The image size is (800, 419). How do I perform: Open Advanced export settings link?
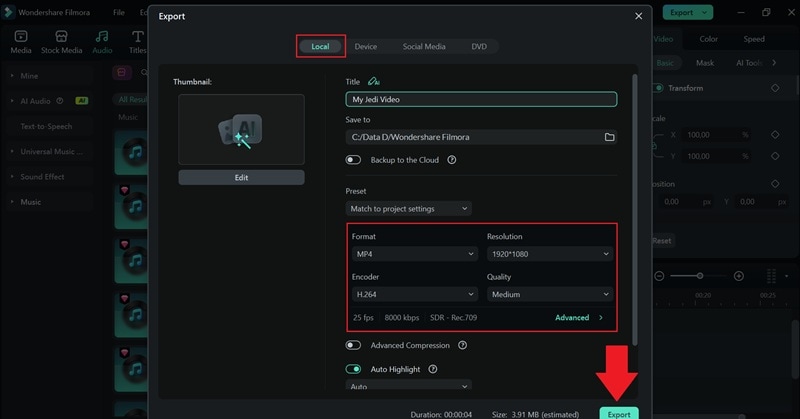pyautogui.click(x=579, y=317)
